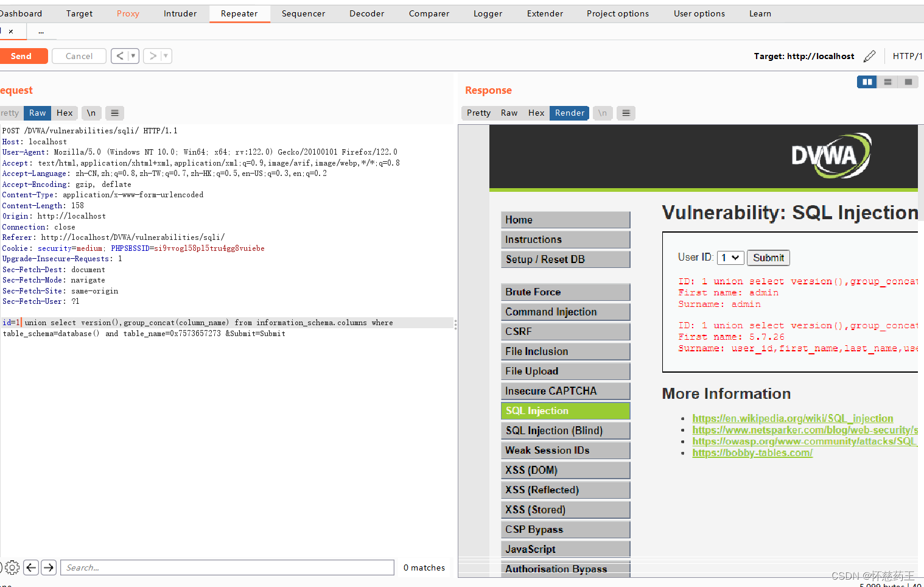Open the bobby-tables.com link
The height and width of the screenshot is (587, 924).
pos(752,452)
